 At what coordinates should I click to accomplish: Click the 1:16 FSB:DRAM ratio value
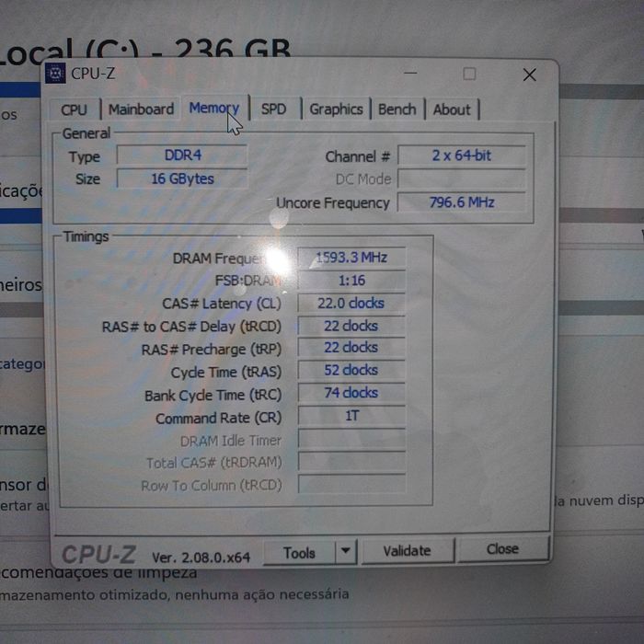(x=351, y=281)
